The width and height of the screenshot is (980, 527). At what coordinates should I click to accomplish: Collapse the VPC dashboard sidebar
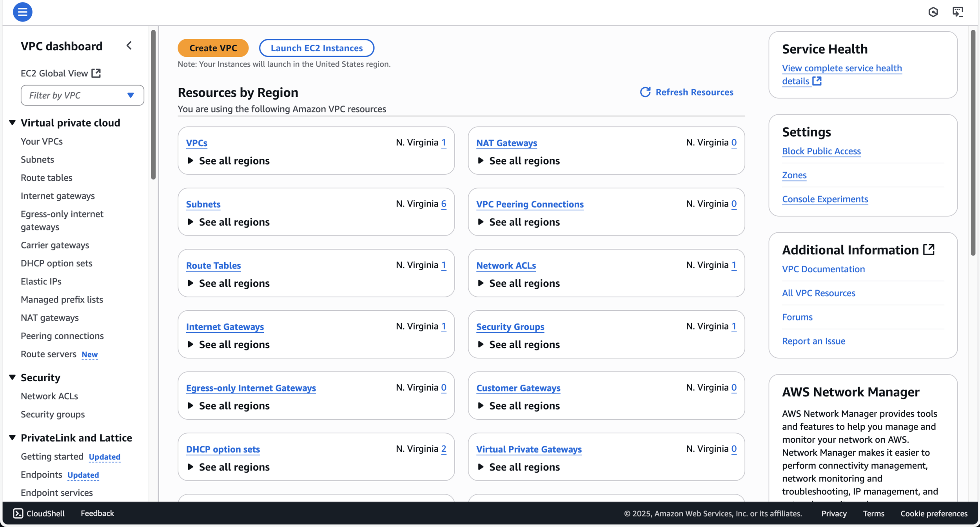(x=129, y=46)
